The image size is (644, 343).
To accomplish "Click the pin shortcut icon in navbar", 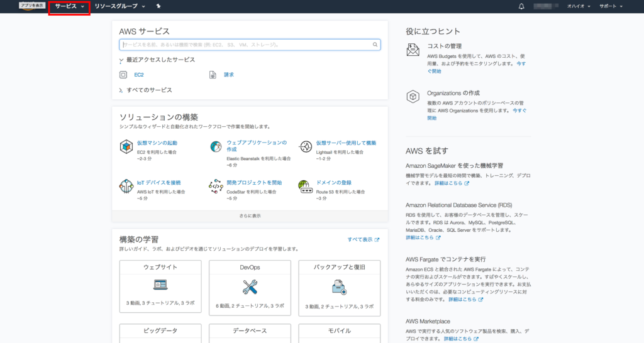I will click(x=158, y=6).
